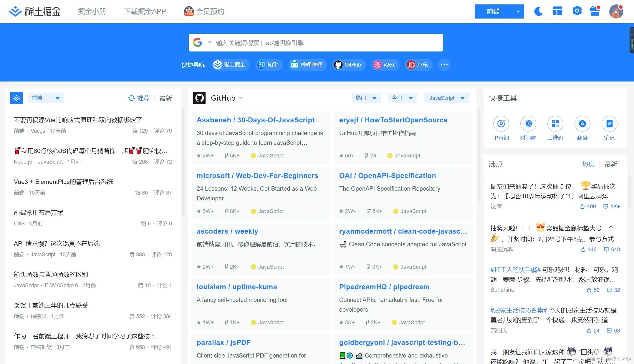
Task: Toggle dark mode with the moon icon
Action: pyautogui.click(x=538, y=11)
